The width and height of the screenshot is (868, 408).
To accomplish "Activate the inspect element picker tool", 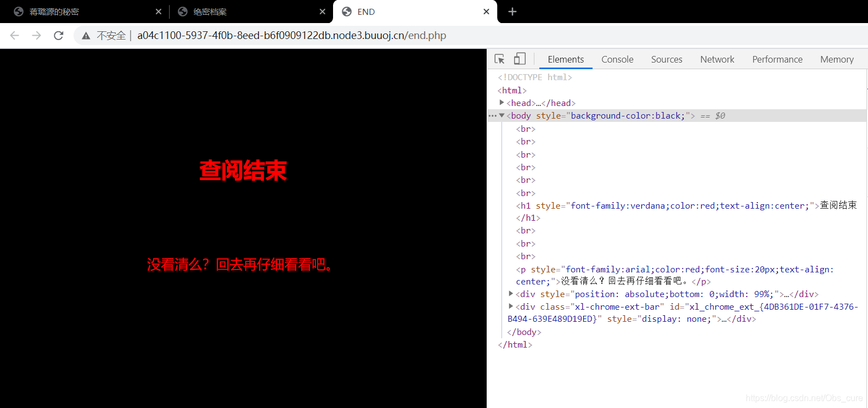I will 499,59.
